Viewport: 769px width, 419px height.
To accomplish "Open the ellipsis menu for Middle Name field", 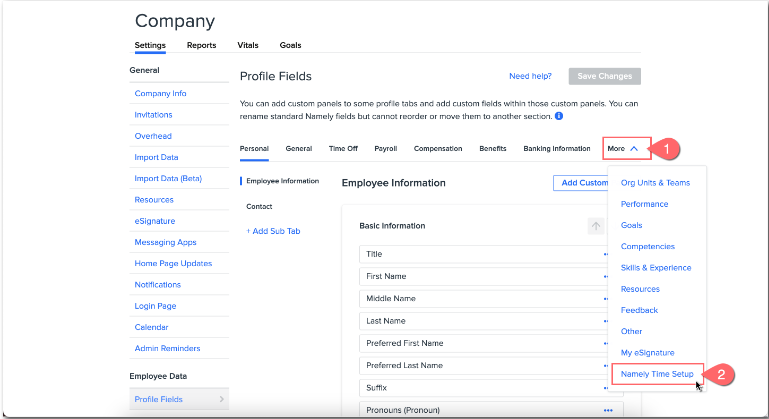I will 606,299.
